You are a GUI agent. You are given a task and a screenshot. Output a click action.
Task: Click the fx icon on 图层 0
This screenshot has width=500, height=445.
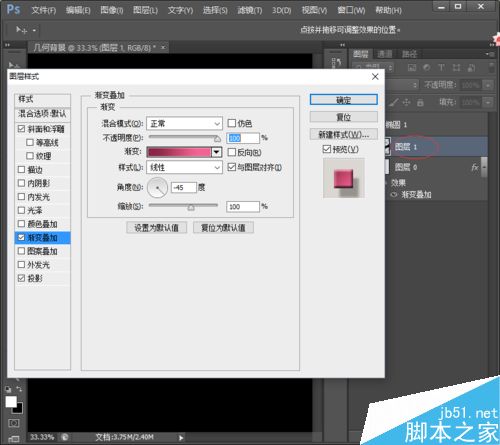(x=475, y=167)
